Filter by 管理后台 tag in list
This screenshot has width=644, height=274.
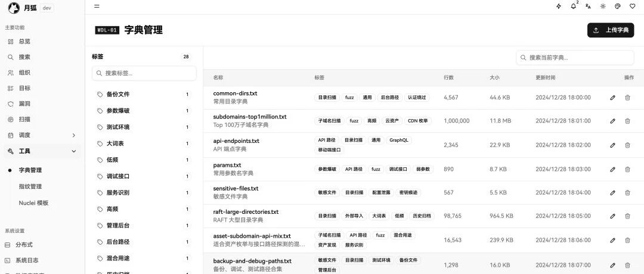[x=144, y=226]
